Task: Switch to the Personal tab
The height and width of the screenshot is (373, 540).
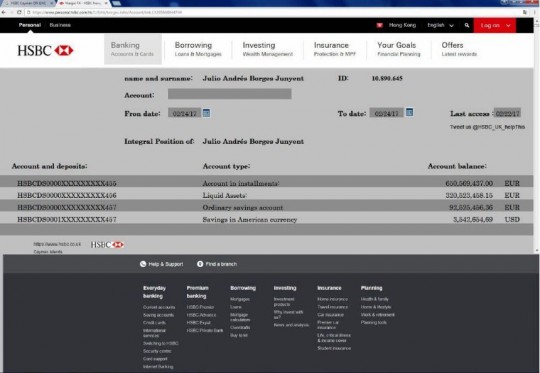Action: pyautogui.click(x=30, y=25)
